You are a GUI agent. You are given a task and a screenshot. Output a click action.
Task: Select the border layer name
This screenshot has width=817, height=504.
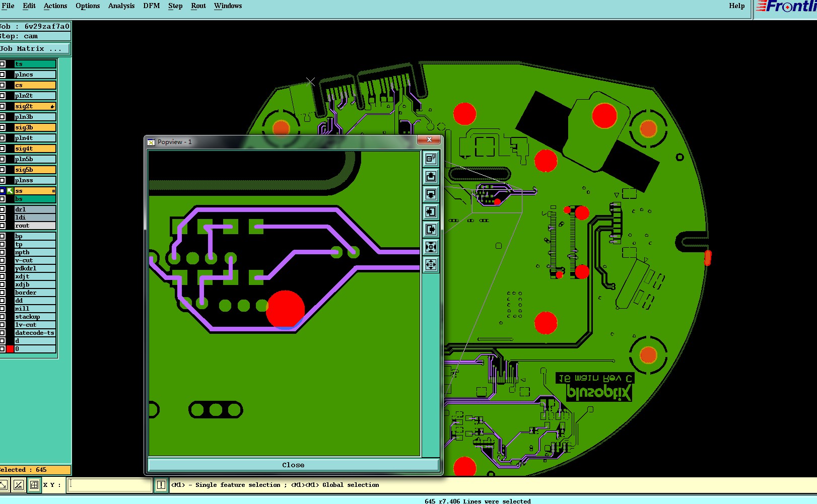click(35, 293)
